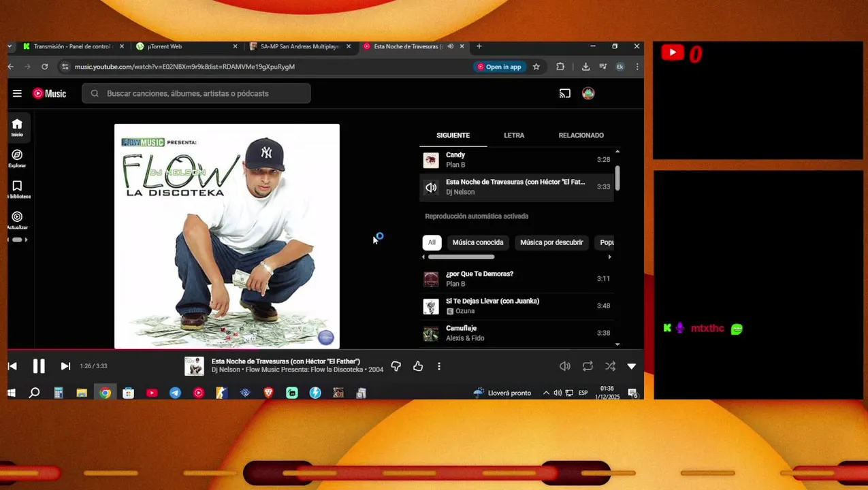Switch to µTorrent Web browser tab
The image size is (868, 490).
pos(187,46)
